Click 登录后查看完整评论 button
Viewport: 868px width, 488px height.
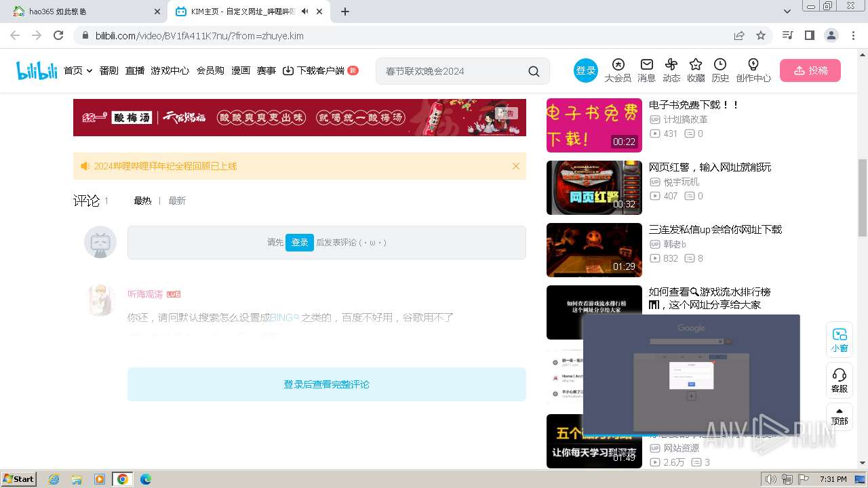point(327,384)
